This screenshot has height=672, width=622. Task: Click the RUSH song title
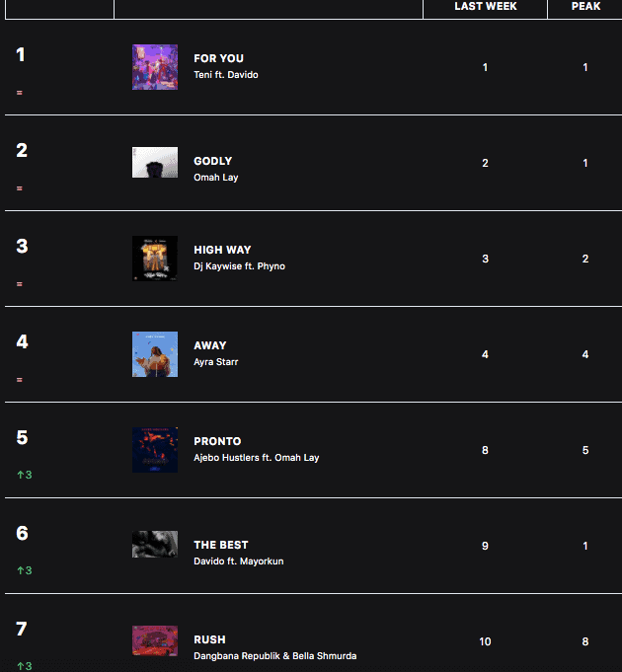click(209, 639)
